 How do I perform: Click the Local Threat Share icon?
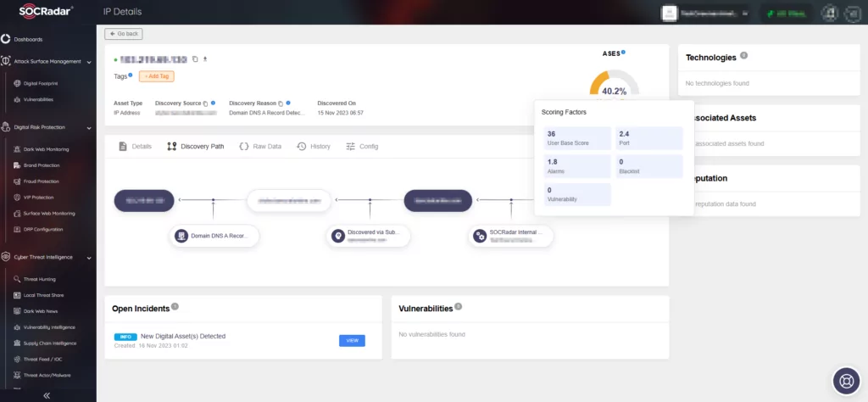17,295
